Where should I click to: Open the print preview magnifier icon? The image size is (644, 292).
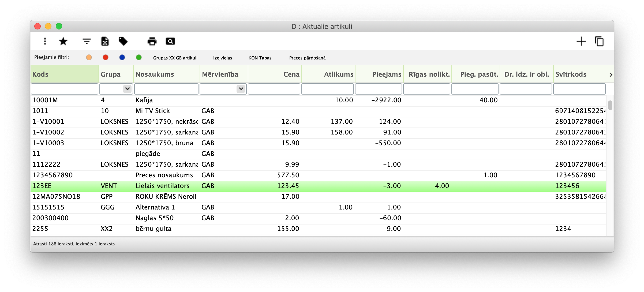pos(170,41)
